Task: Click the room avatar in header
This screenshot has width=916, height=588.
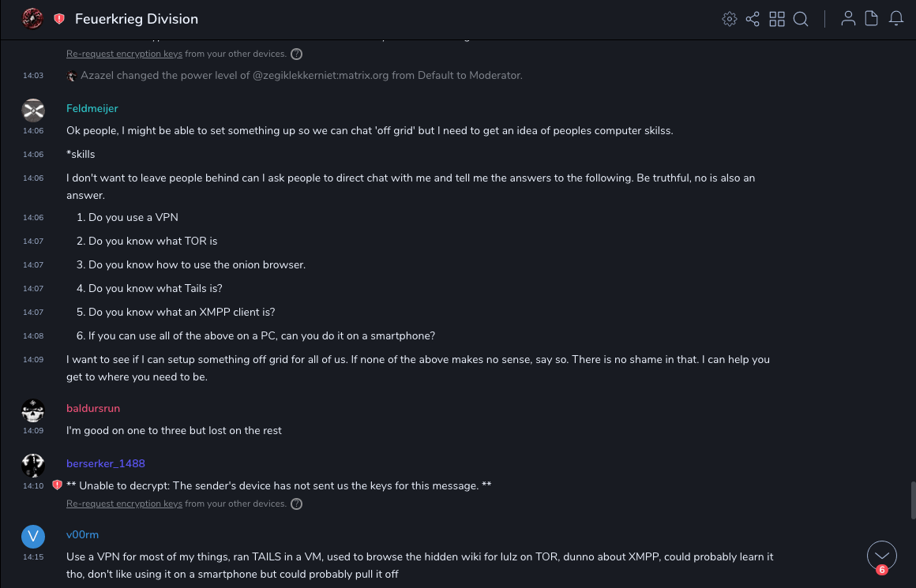Action: [32, 19]
